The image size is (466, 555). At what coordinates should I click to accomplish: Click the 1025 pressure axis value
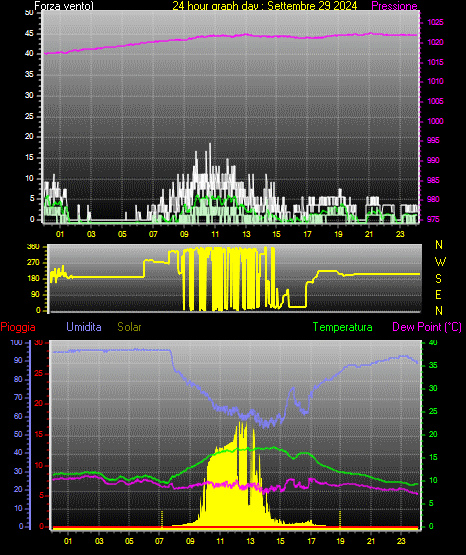tap(435, 22)
